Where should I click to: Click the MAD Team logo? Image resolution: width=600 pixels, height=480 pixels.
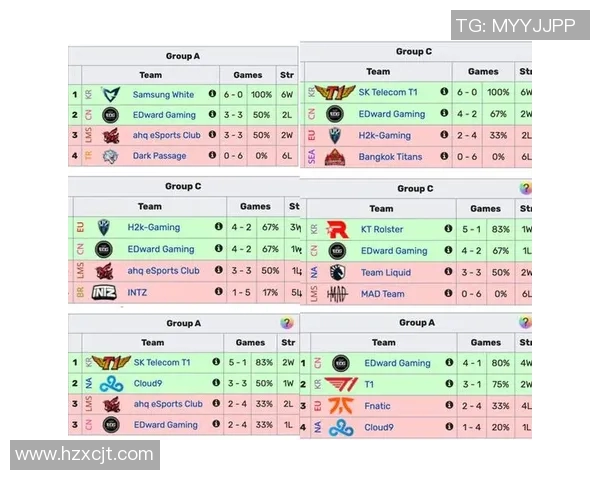[338, 293]
